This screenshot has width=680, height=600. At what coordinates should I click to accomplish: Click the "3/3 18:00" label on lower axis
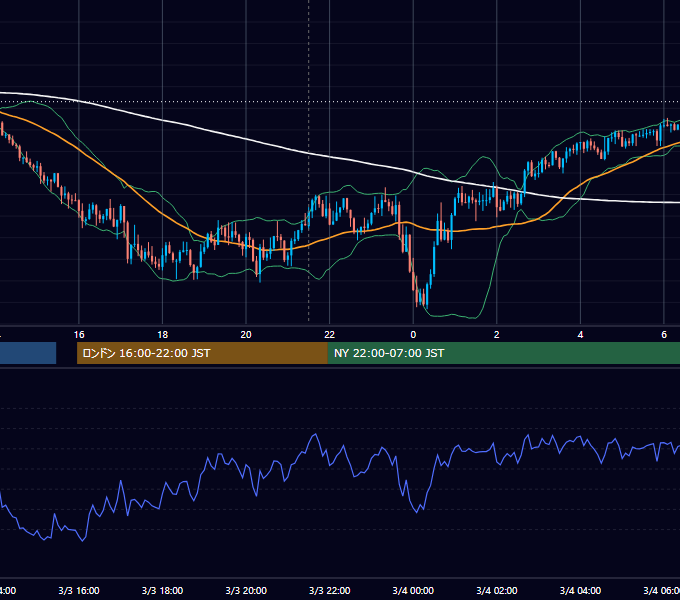pos(163,590)
